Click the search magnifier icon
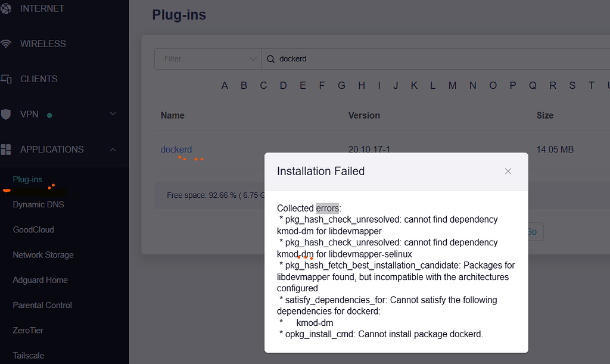The height and width of the screenshot is (364, 610). pos(270,59)
